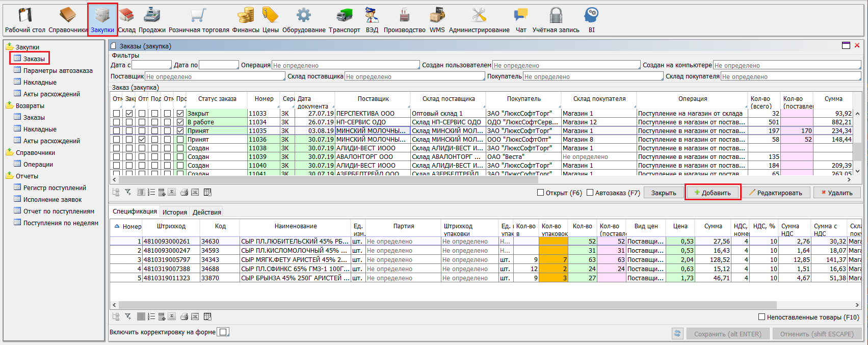
Task: Open the Финансы module with coins icon
Action: tap(246, 20)
